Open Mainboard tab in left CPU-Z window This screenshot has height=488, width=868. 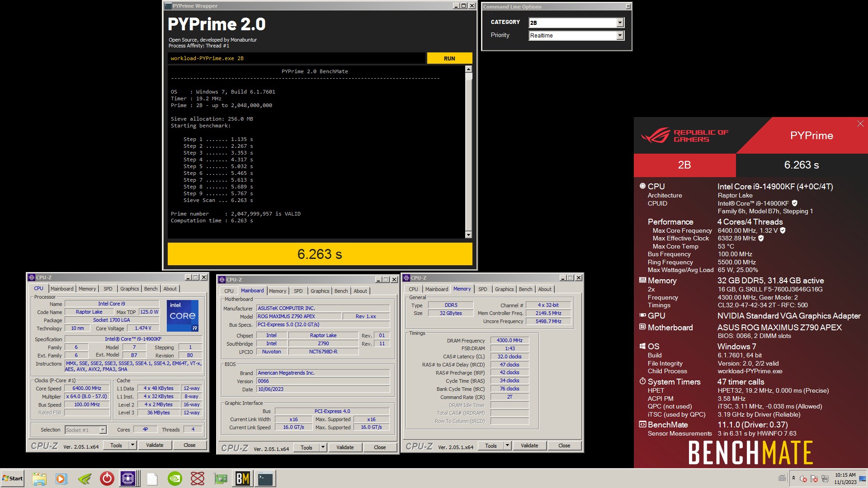point(62,289)
